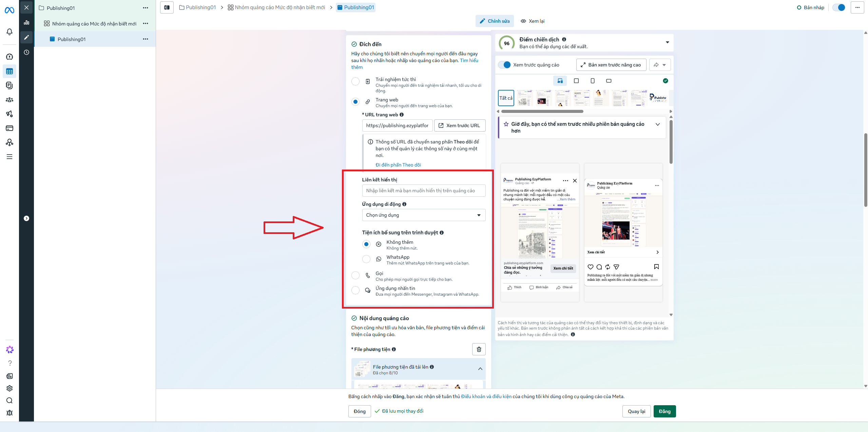Delete media with the trash icon

pyautogui.click(x=479, y=349)
